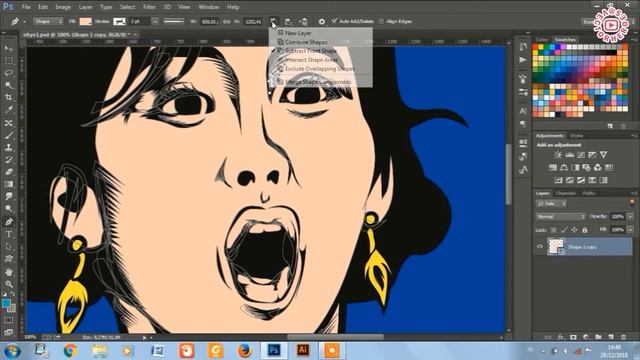
Task: Open the stroke width dropdown
Action: (155, 21)
